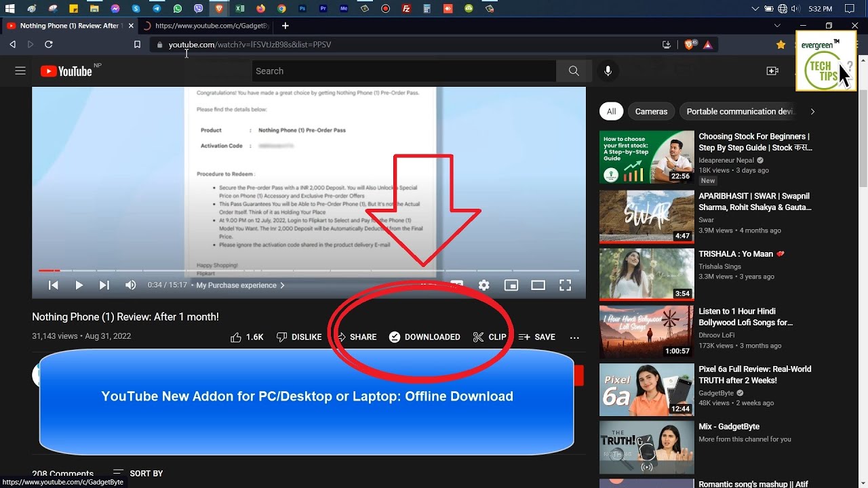
Task: Open Brave Rewards triangle icon
Action: coord(708,45)
